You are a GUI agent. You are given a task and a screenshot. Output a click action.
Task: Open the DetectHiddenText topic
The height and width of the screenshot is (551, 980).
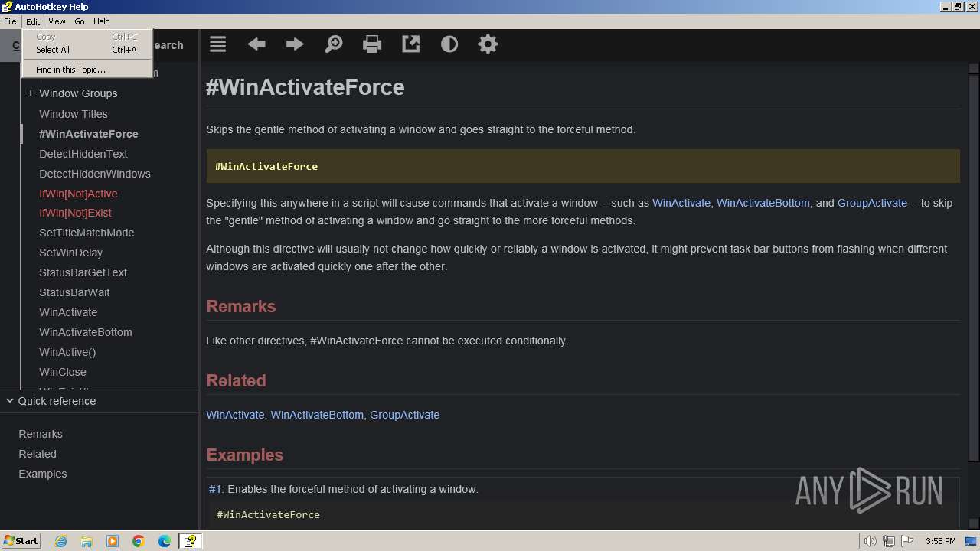83,154
